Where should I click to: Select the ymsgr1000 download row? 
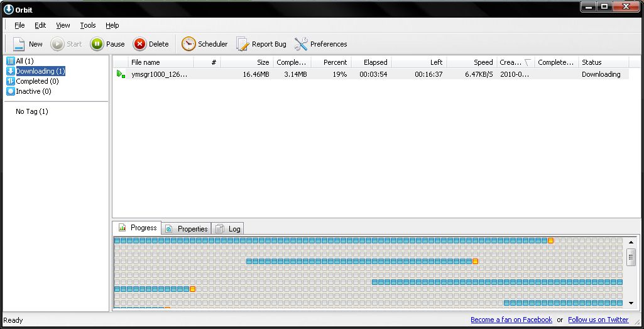[159, 74]
